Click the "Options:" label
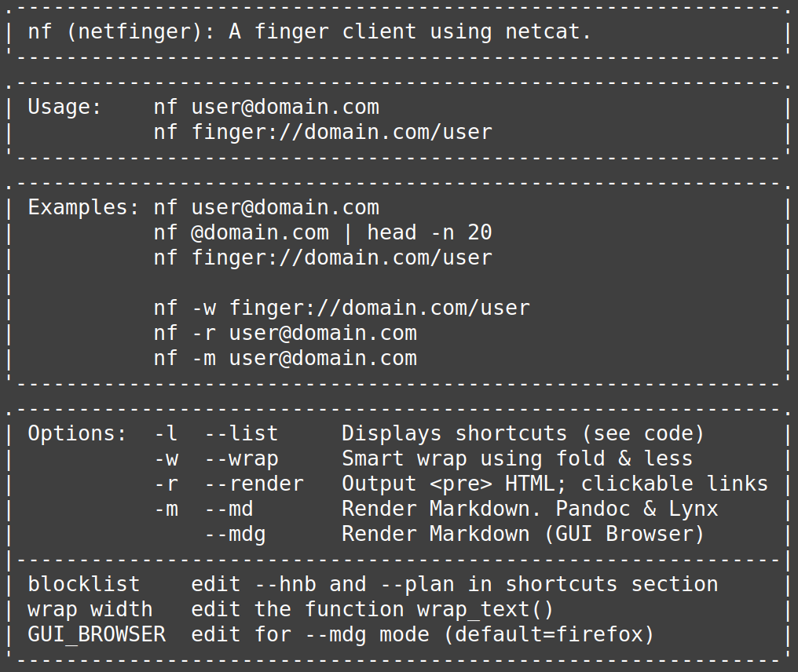 point(77,433)
